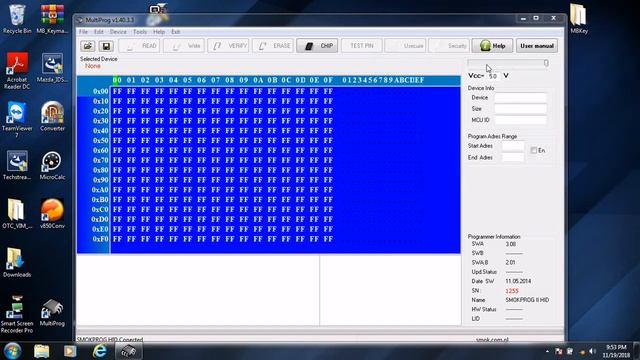This screenshot has width=640, height=360.
Task: Open the User manual
Action: click(x=537, y=46)
